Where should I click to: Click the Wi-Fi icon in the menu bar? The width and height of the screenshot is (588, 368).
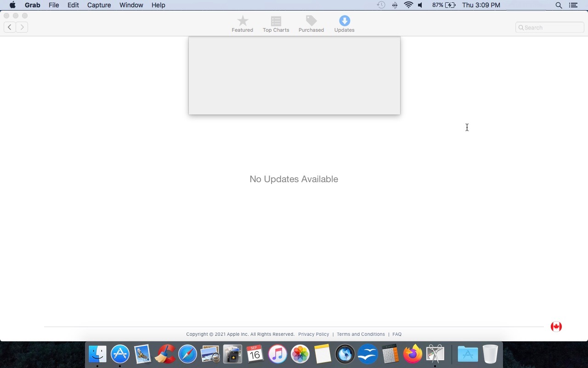tap(408, 5)
